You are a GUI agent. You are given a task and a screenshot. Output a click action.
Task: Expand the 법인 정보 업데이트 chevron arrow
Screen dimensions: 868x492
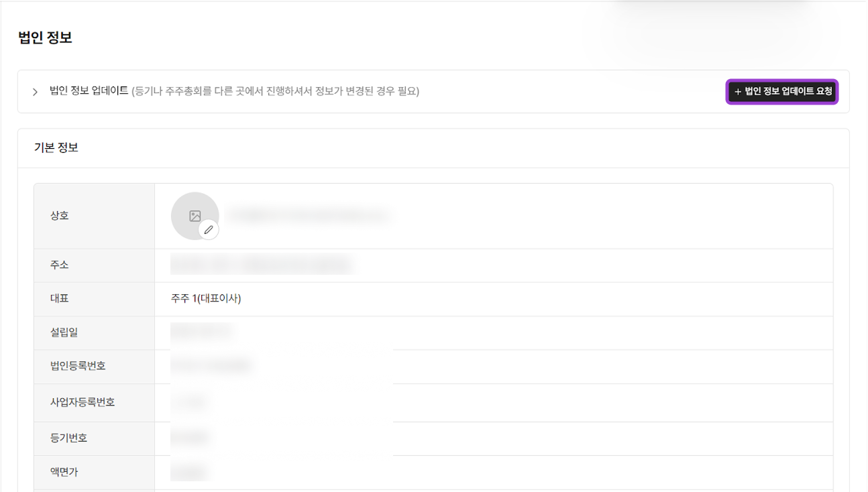pyautogui.click(x=35, y=92)
